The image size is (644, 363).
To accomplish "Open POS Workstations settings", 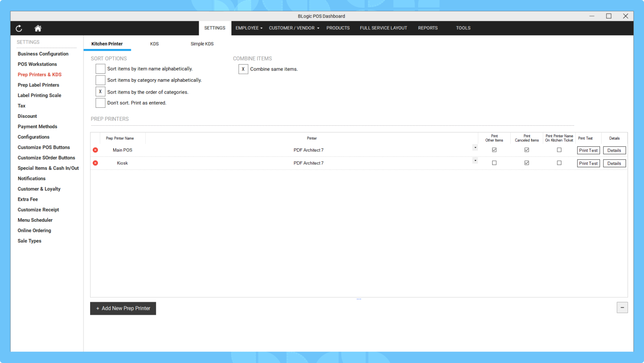I will [x=37, y=64].
